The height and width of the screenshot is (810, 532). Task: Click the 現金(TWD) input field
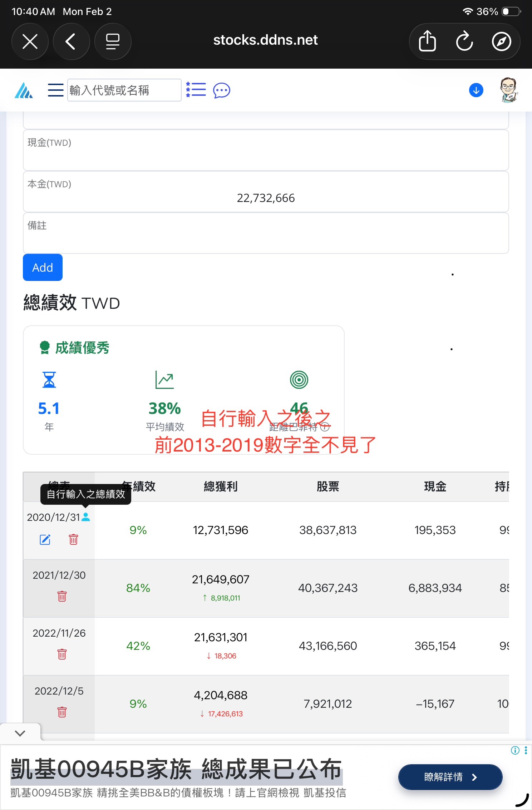266,156
